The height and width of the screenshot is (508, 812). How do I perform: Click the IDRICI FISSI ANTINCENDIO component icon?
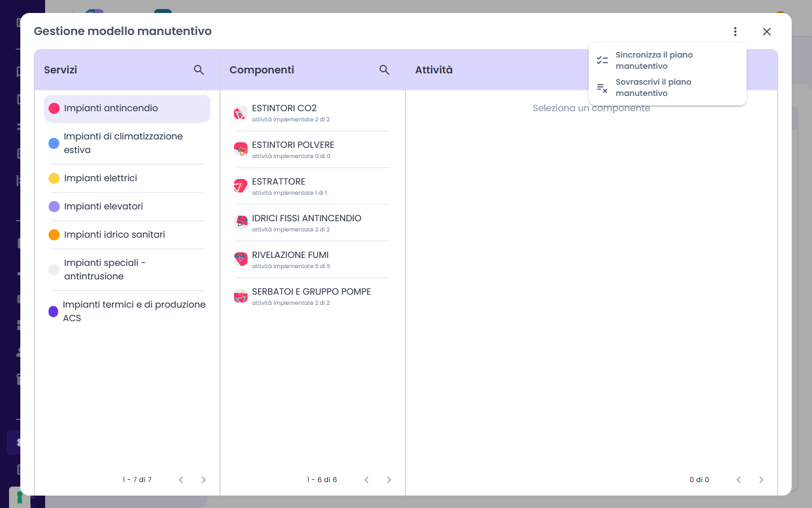click(241, 223)
